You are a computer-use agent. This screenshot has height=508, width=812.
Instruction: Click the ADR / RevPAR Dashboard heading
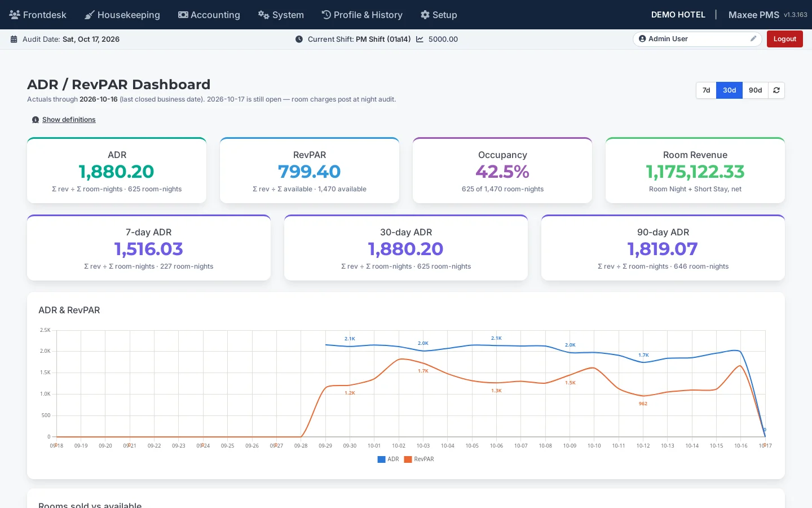click(119, 85)
